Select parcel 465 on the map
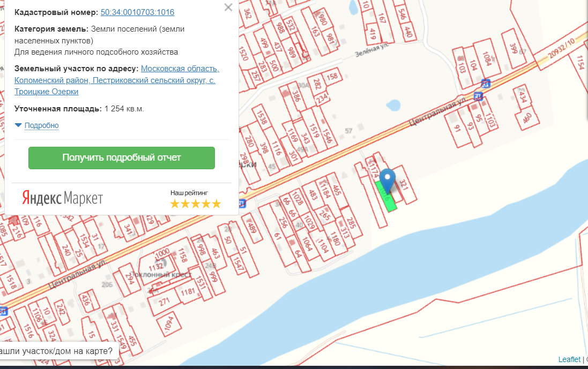 336,190
